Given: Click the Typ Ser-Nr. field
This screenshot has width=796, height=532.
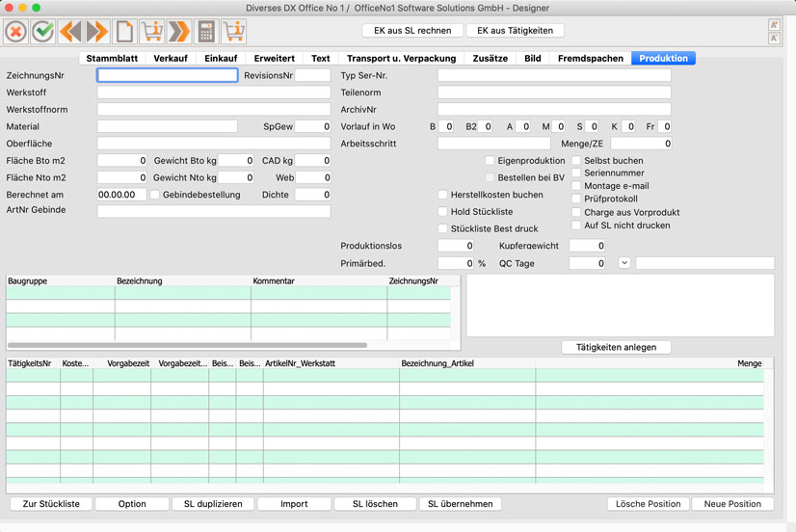Looking at the screenshot, I should coord(554,75).
